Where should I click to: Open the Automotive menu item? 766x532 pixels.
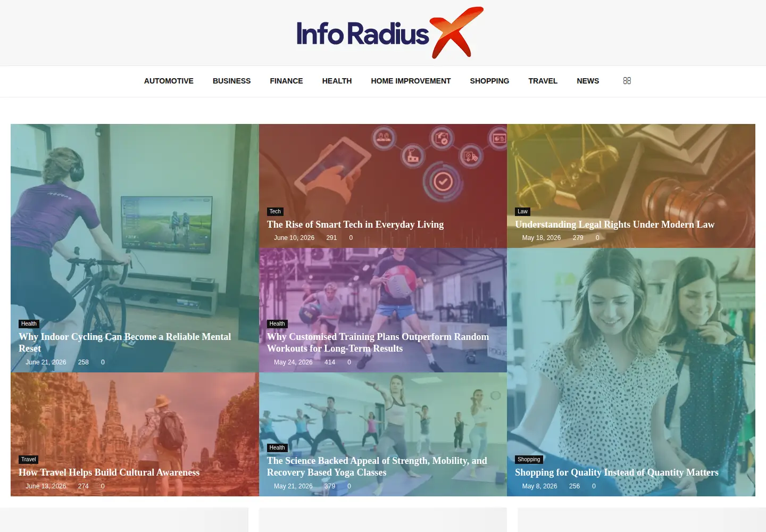(x=169, y=81)
